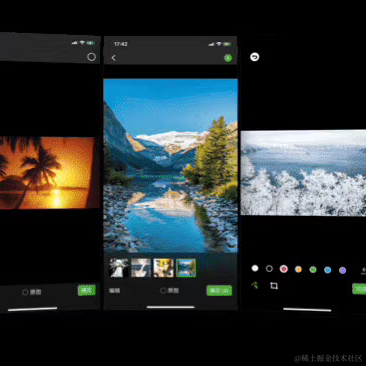Image resolution: width=366 pixels, height=366 pixels.
Task: Toggle the empty selection circle above the sunset photo
Action: (x=91, y=57)
